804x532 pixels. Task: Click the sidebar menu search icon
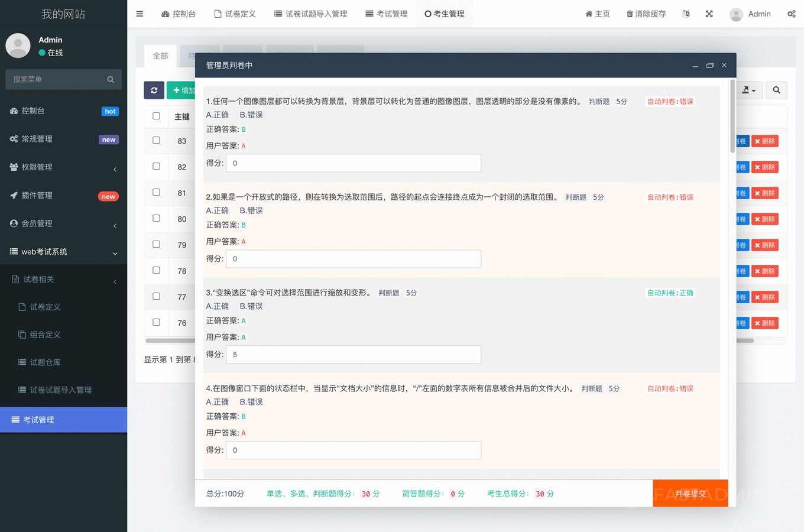[111, 79]
